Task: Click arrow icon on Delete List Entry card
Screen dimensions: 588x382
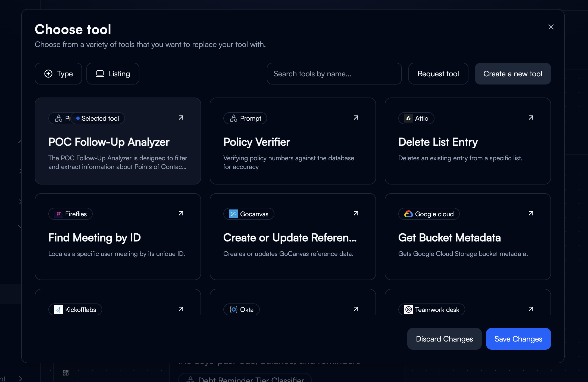Action: (531, 118)
